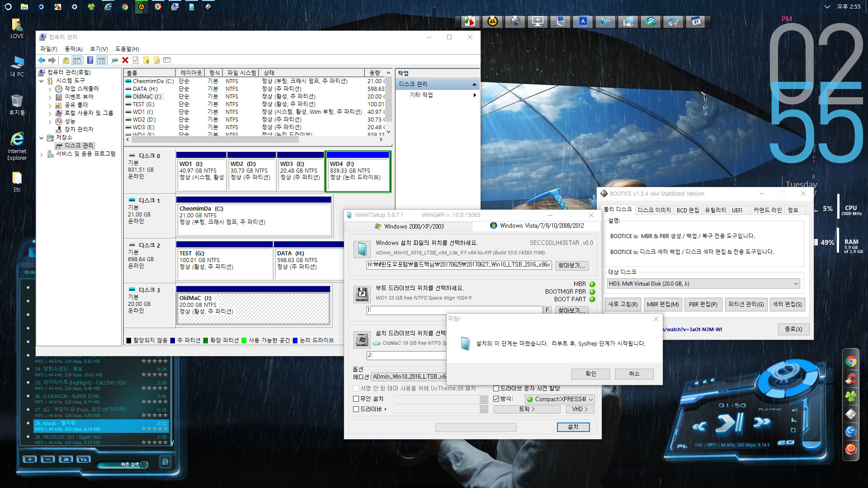Click the monitor-plus icon in top dock

point(538,21)
